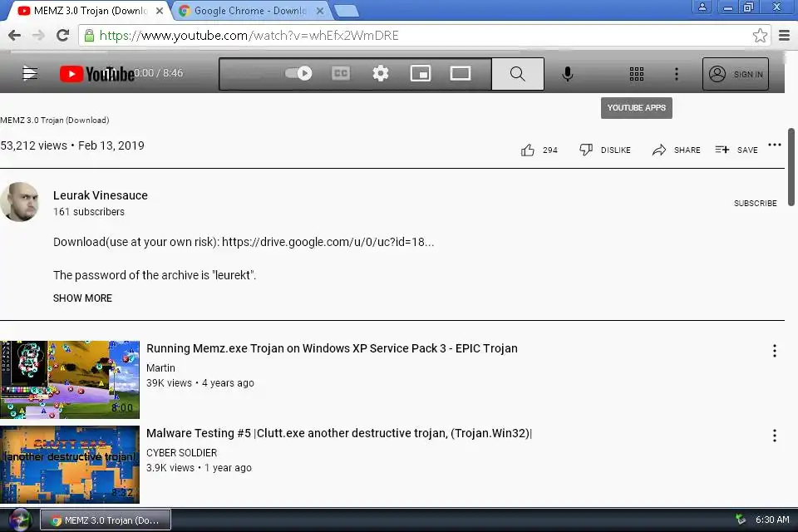Expand description with SHOW MORE
798x532 pixels.
[x=82, y=298]
